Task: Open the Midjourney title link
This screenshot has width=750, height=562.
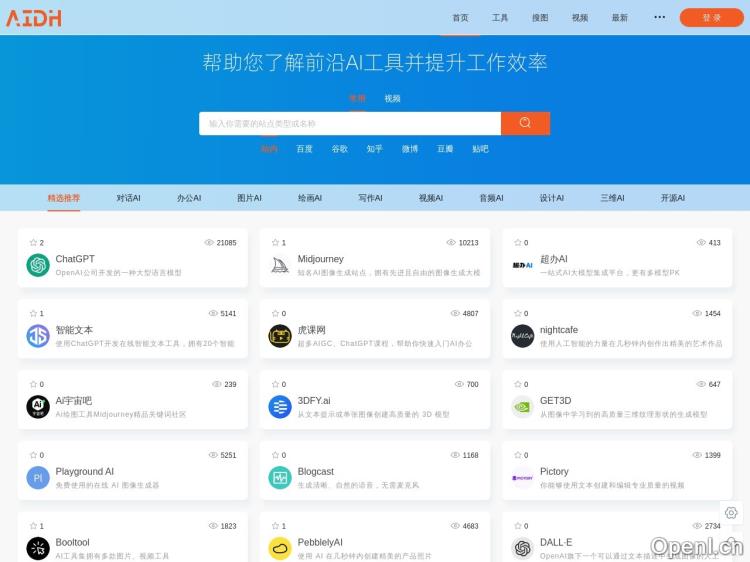Action: coord(320,259)
